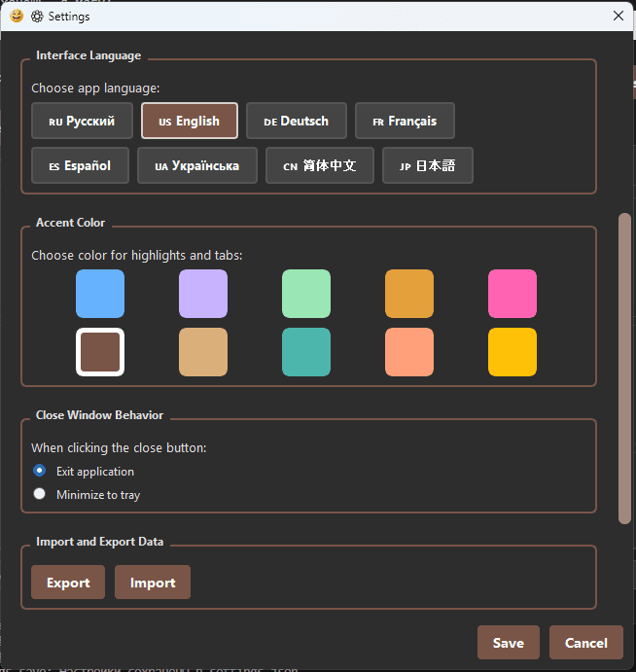Set app language to Français
Screen dimensions: 636x672
(x=405, y=122)
